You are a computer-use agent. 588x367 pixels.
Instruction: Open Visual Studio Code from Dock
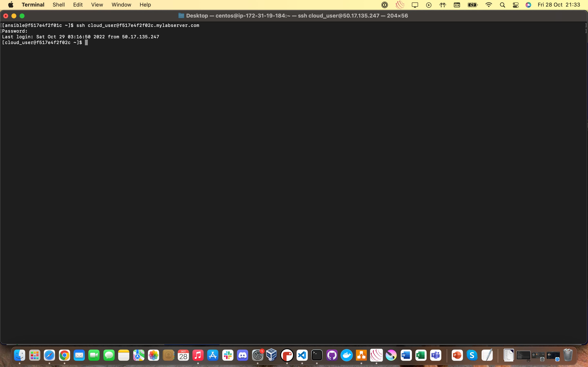[302, 356]
